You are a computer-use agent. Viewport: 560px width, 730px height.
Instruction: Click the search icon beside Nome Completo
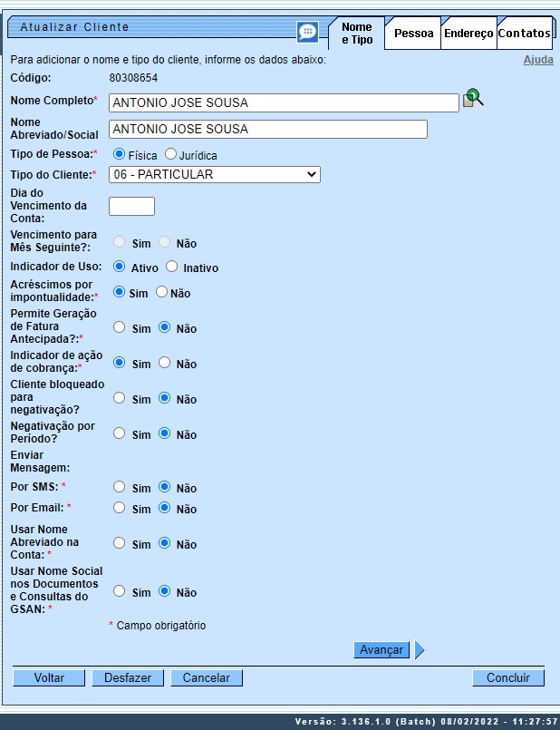[x=473, y=99]
